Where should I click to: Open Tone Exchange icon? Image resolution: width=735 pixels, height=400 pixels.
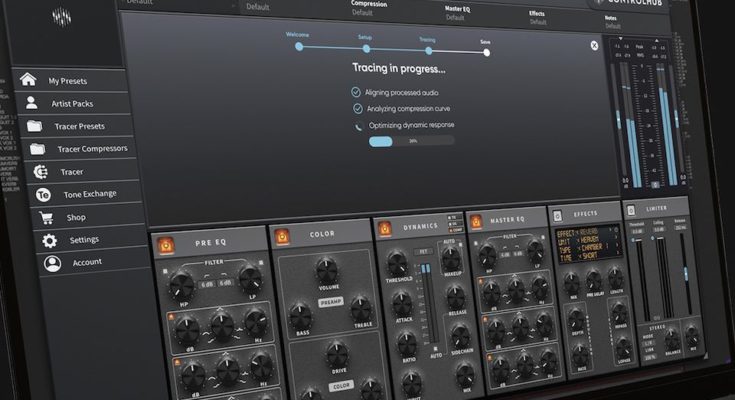click(44, 194)
